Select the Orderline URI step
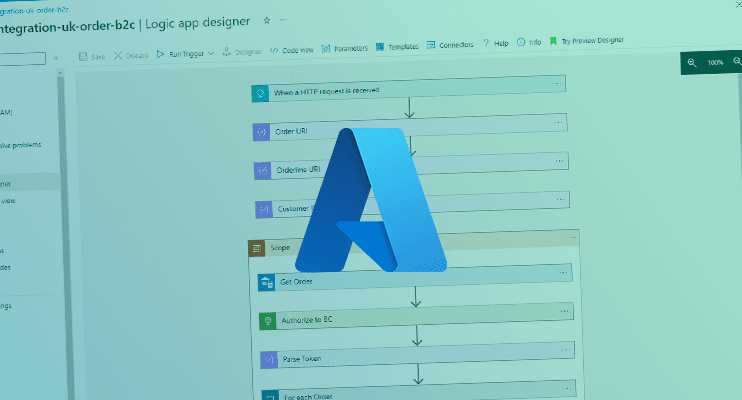742x400 pixels. click(411, 166)
